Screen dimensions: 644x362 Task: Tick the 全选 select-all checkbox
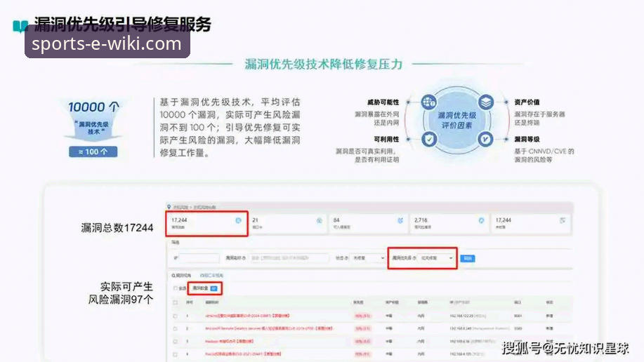(x=176, y=288)
